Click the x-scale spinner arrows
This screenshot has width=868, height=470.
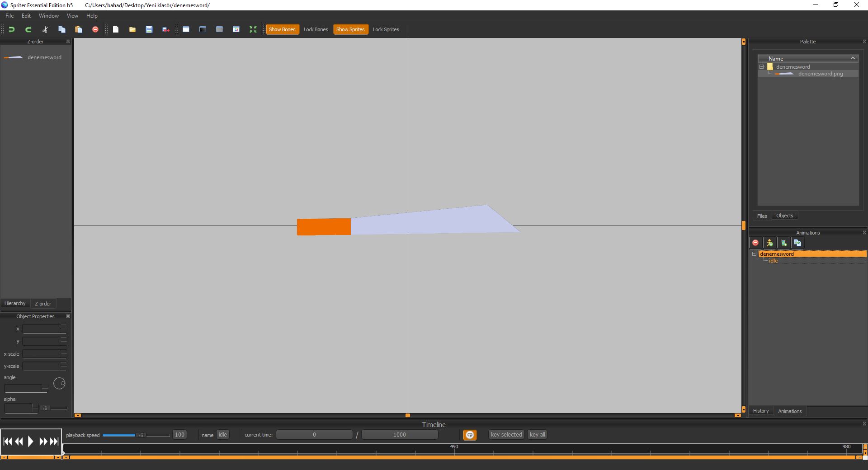pos(64,353)
